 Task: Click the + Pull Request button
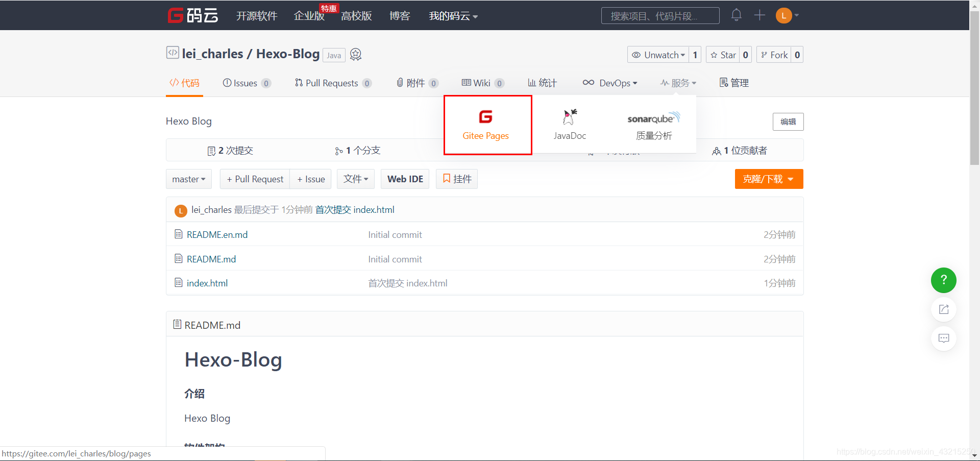[255, 179]
